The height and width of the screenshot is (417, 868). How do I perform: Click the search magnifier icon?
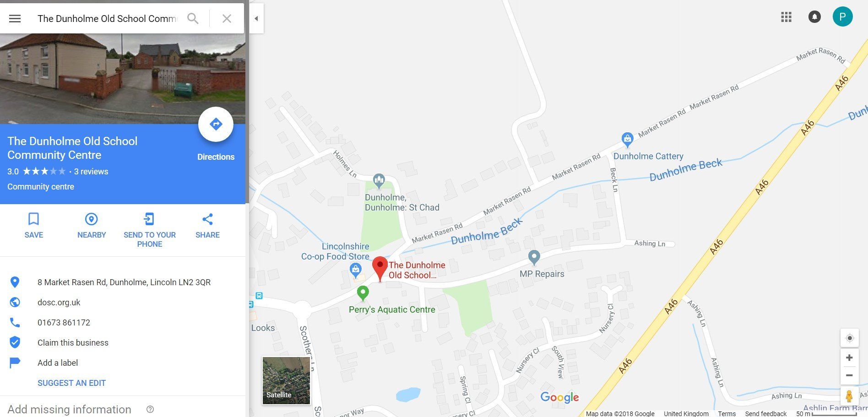193,19
